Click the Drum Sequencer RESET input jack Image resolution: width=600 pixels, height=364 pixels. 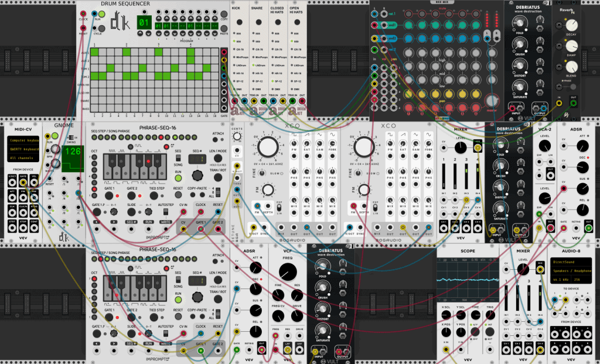click(x=83, y=28)
